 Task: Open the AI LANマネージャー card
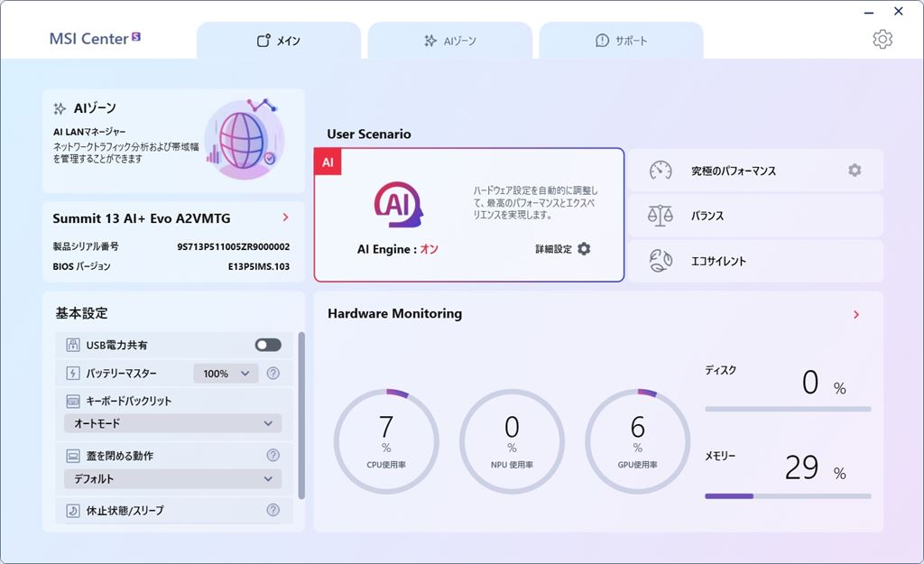point(174,141)
